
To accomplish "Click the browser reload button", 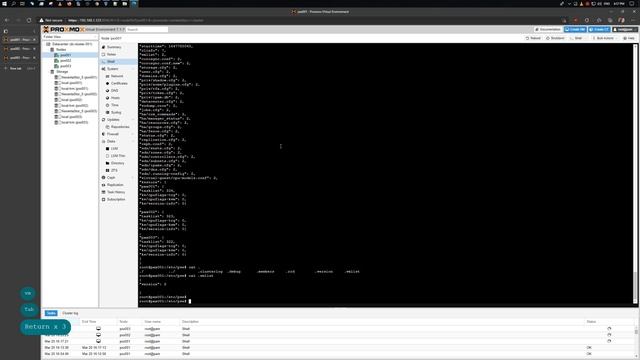I will coord(29,20).
